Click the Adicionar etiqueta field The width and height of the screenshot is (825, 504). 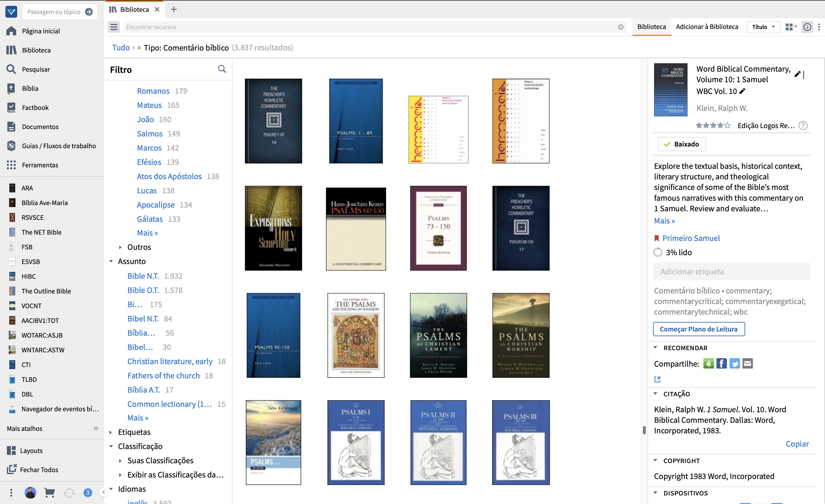732,271
